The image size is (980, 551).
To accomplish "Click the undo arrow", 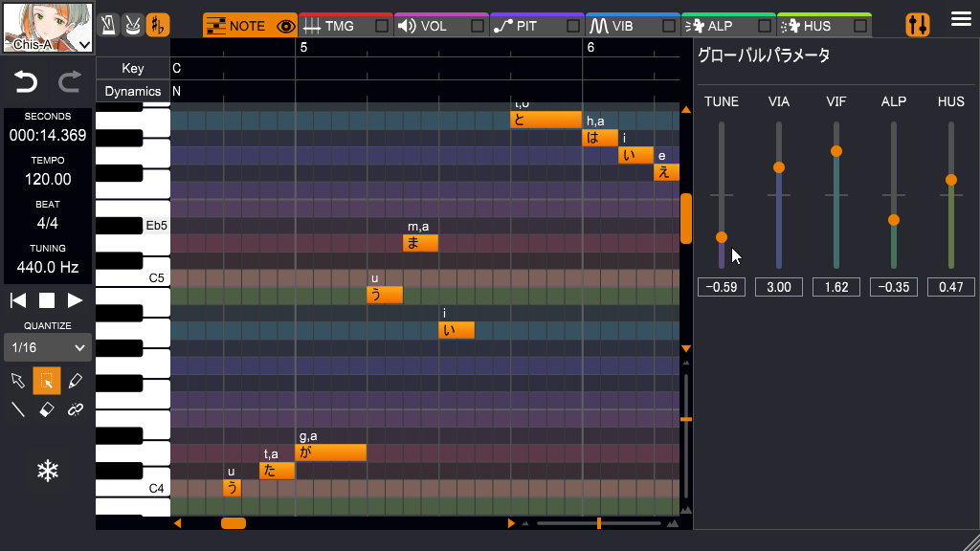I will click(27, 82).
